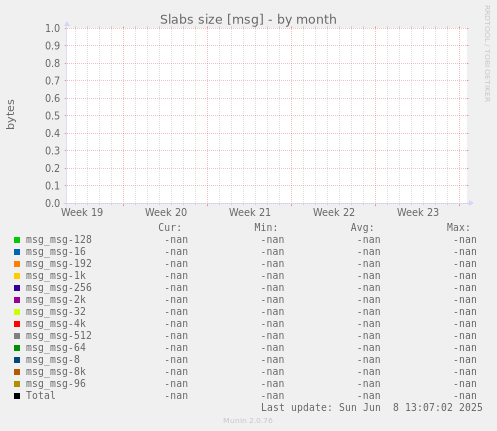Click the black Total color swatch
The height and width of the screenshot is (431, 497).
[17, 396]
